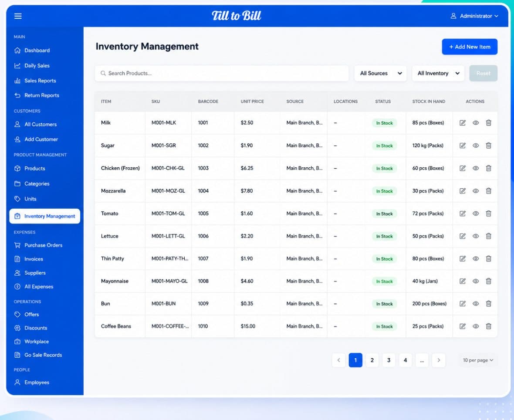This screenshot has width=514, height=420.
Task: Click the search magnifier icon
Action: pyautogui.click(x=103, y=73)
